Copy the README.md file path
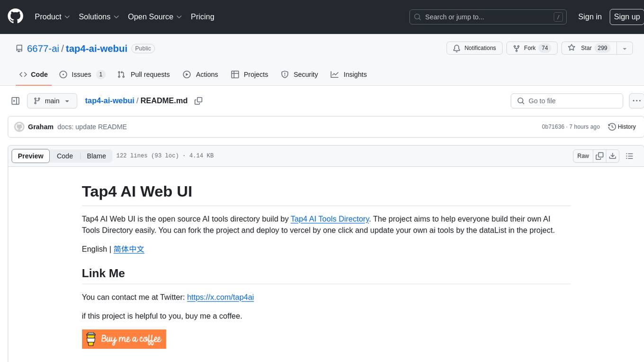The image size is (644, 362). [x=198, y=101]
